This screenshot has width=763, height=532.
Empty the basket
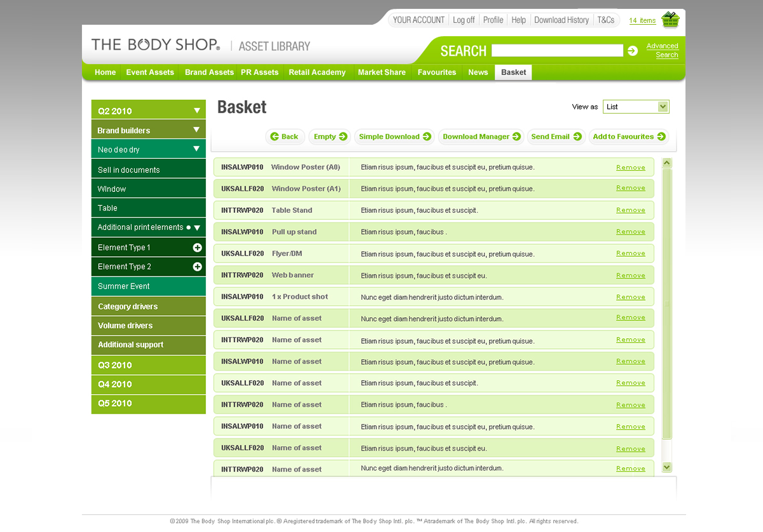(x=330, y=137)
